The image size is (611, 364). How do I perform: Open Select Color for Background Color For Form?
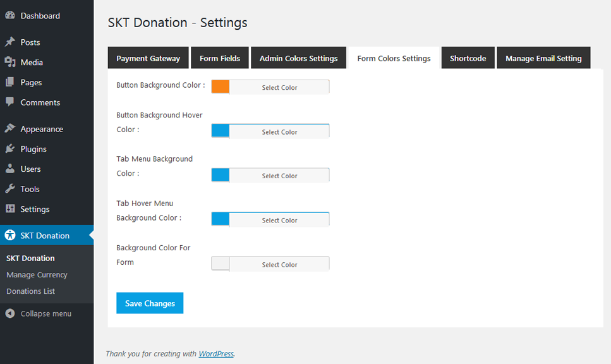coord(279,265)
